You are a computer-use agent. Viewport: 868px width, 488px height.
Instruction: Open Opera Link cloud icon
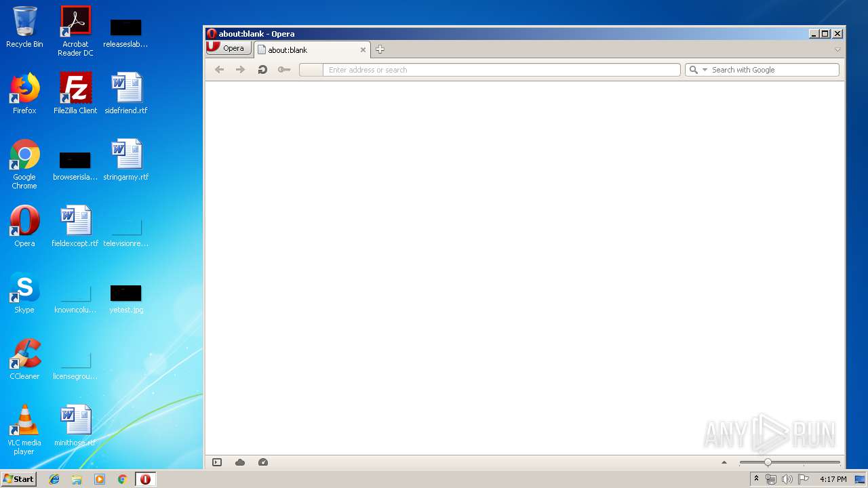[240, 462]
